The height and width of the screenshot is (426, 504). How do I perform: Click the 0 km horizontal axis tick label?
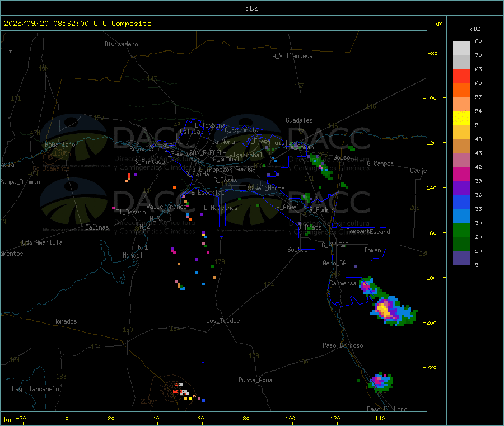[x=67, y=418]
